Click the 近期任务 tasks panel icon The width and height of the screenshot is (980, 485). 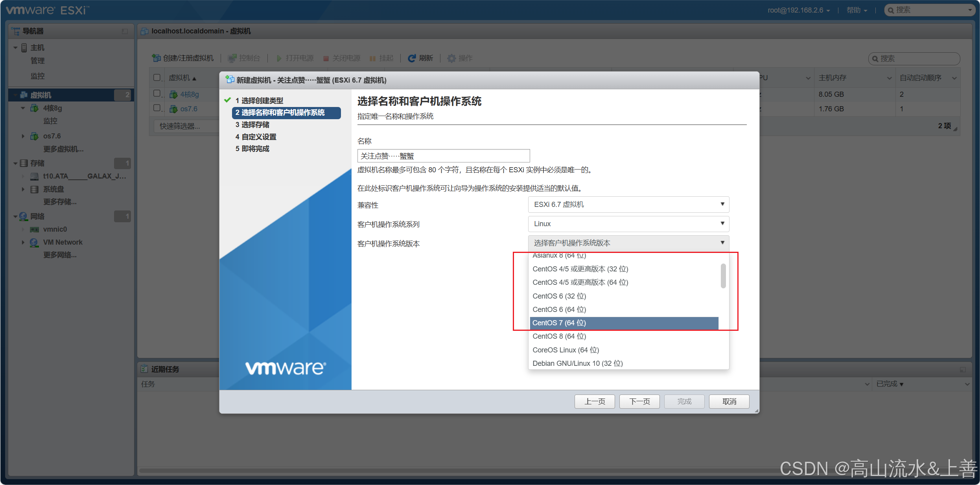(x=144, y=369)
